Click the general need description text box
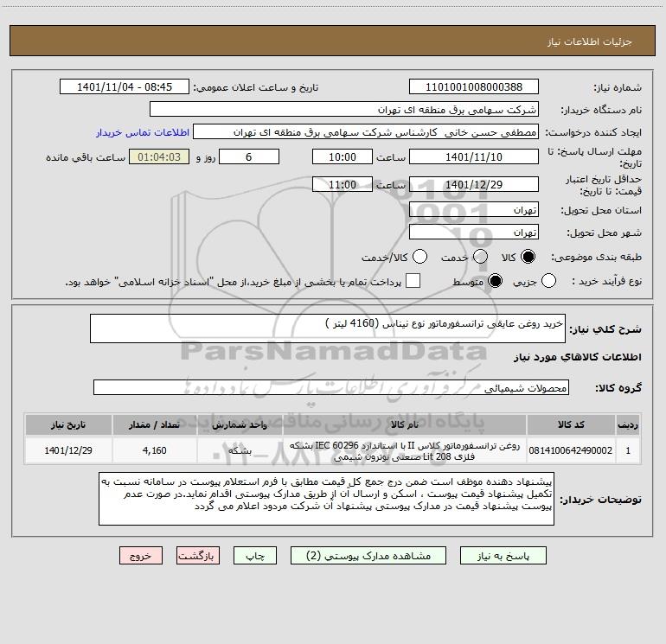Image resolution: width=666 pixels, height=644 pixels. pos(328,328)
